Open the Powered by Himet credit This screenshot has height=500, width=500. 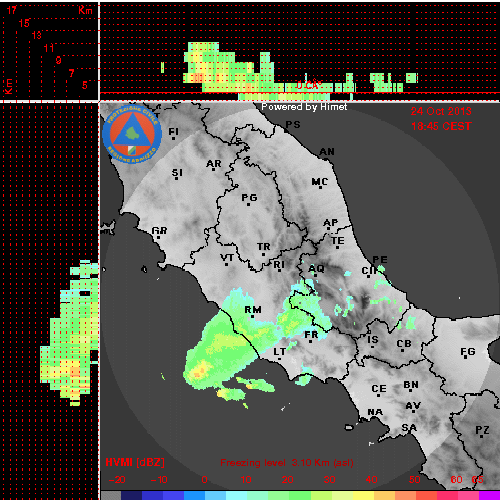coord(304,107)
